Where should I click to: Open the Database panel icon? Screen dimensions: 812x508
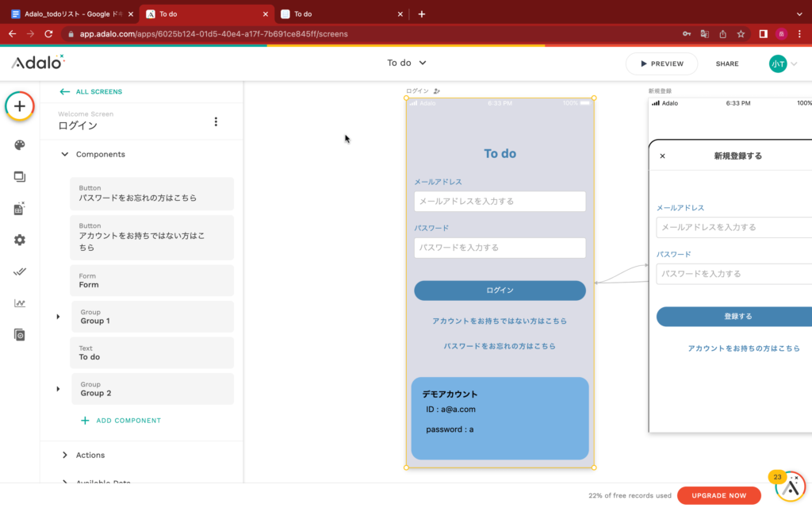click(x=19, y=208)
